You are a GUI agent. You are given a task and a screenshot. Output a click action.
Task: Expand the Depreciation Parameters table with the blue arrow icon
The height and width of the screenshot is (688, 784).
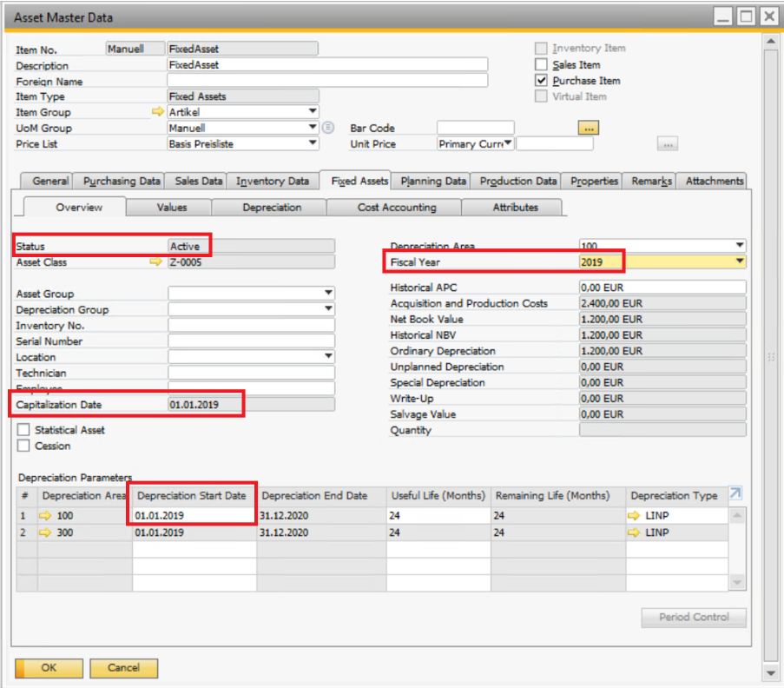[x=735, y=494]
